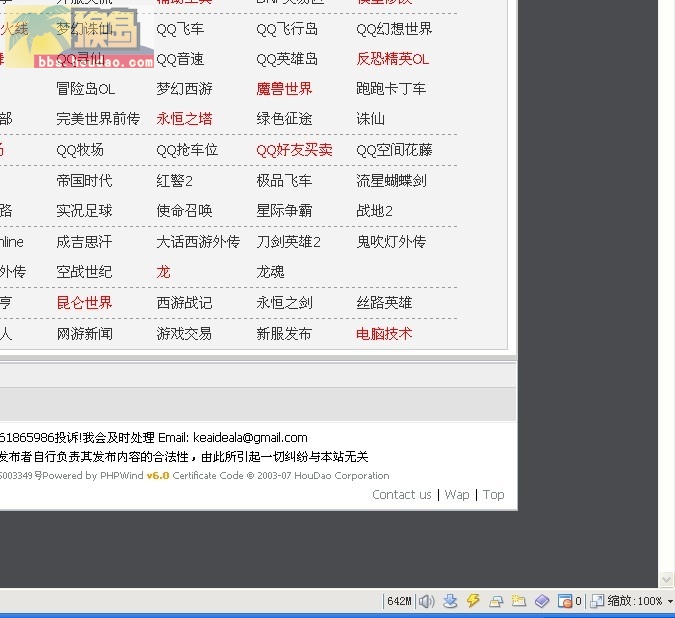Click the folder with sparkle icon in status bar

519,601
